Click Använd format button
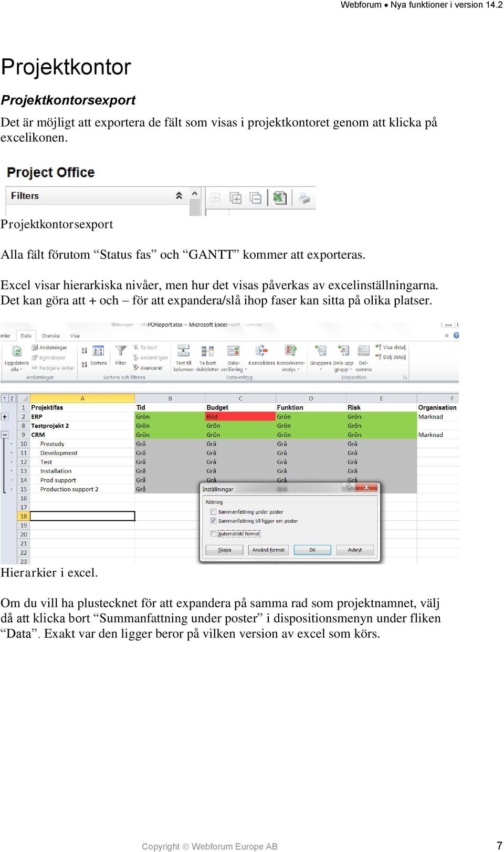 (x=268, y=550)
